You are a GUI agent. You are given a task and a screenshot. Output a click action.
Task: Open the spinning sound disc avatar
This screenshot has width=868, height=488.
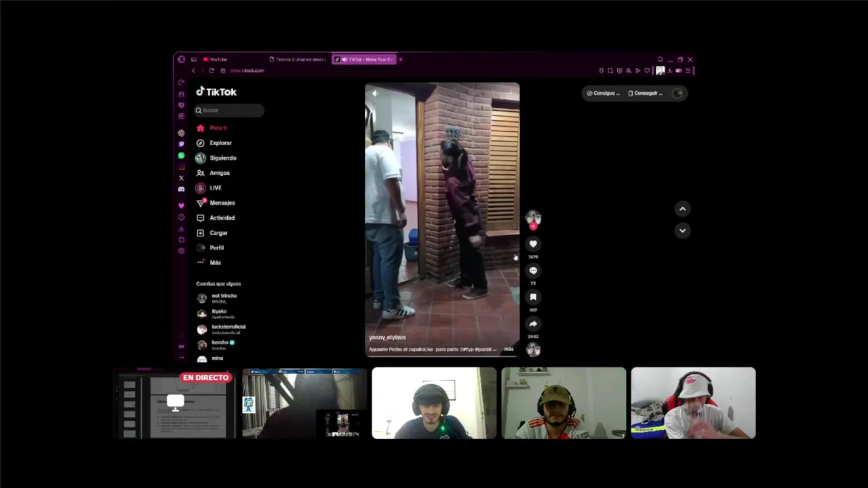click(x=533, y=350)
